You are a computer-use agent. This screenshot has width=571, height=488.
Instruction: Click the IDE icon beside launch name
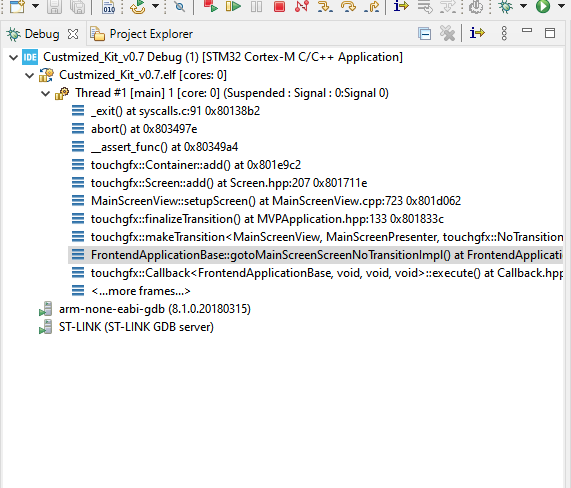pos(29,57)
